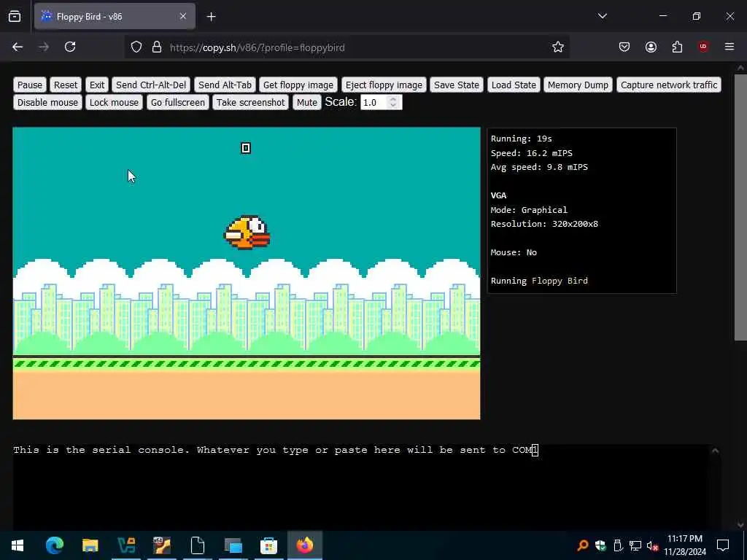
Task: Click 'Resolution: 320x200x8' text
Action: pyautogui.click(x=544, y=224)
